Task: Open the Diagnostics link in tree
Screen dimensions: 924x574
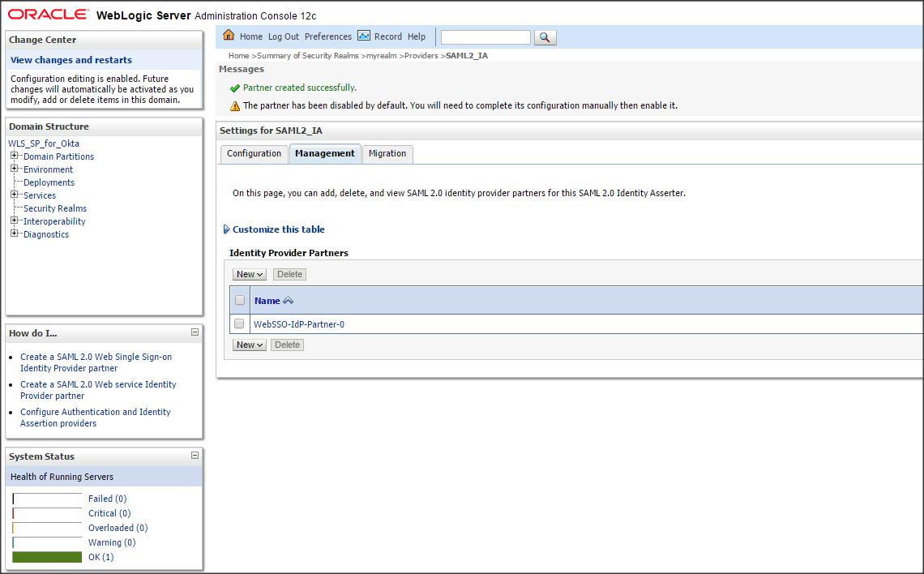Action: point(46,234)
